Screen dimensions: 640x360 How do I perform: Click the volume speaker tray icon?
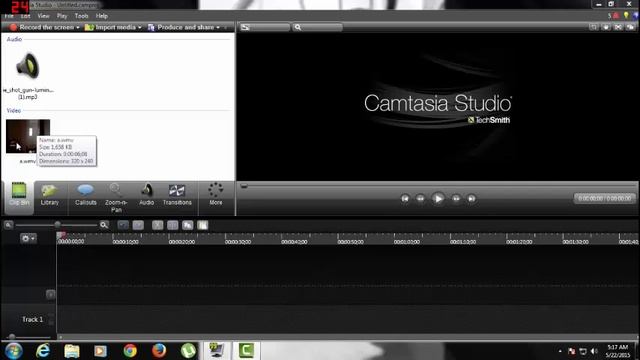tap(594, 351)
